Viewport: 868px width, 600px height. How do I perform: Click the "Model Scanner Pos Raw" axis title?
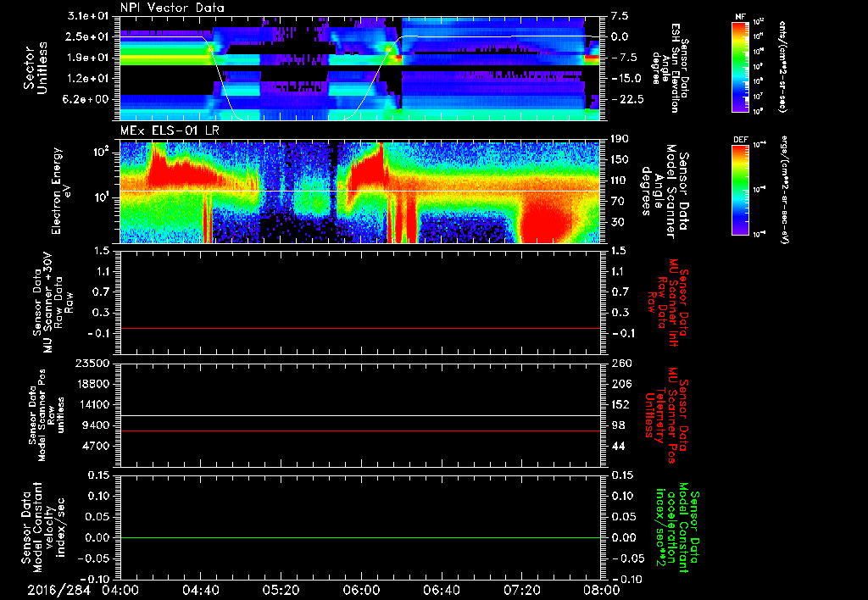click(x=47, y=415)
